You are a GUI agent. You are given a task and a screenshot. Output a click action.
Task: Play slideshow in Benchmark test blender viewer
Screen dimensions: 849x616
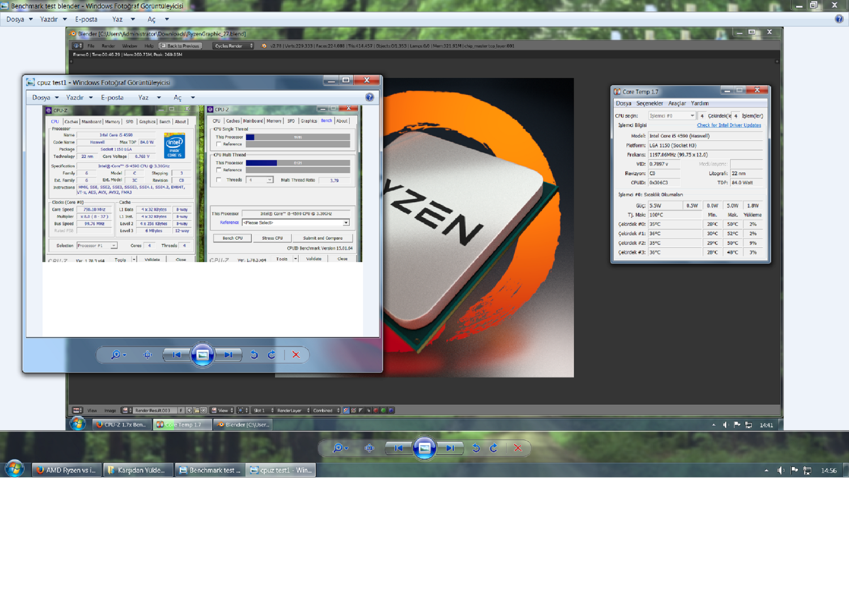pyautogui.click(x=424, y=448)
